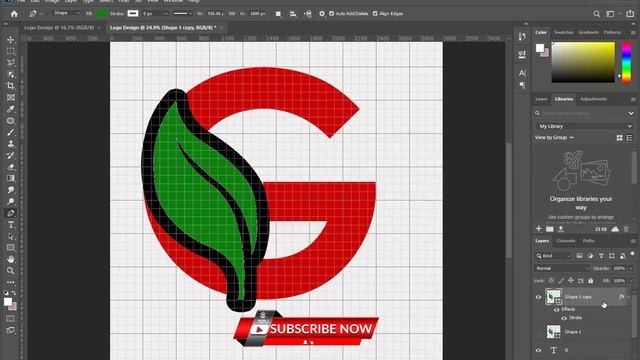The width and height of the screenshot is (640, 360).
Task: Open the Shape tool mode dropdown
Action: [67, 13]
